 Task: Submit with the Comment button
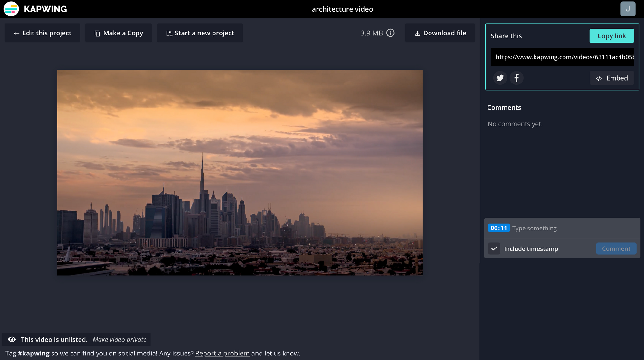coord(616,248)
